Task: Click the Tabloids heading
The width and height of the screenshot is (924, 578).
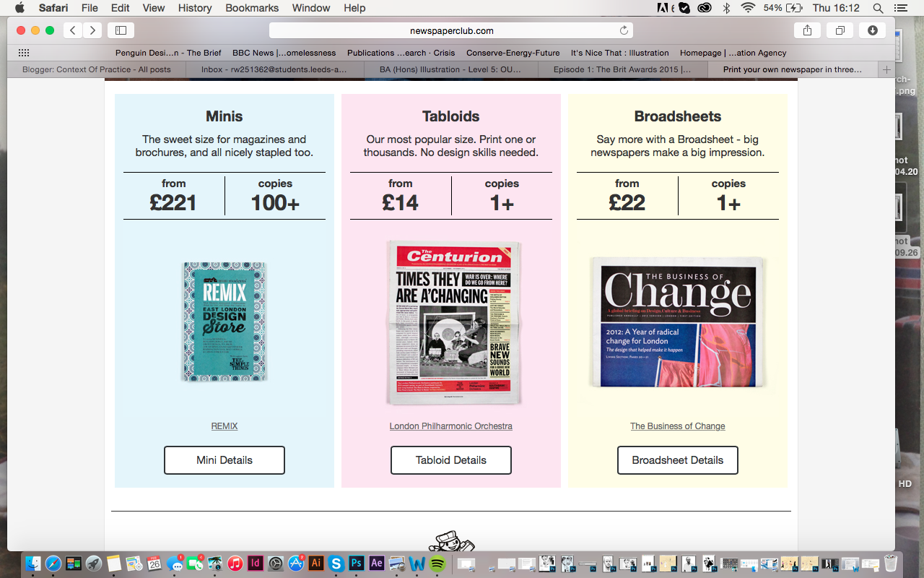Action: (x=451, y=116)
